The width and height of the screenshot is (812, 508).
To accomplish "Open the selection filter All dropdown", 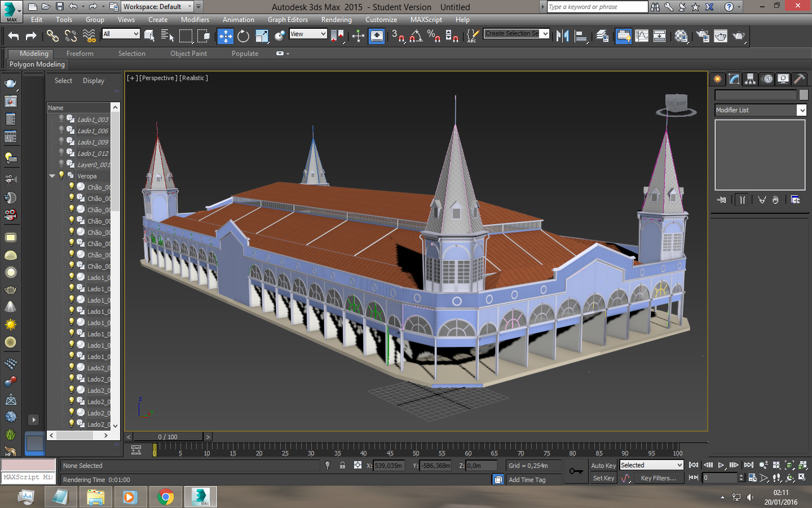I will point(121,34).
